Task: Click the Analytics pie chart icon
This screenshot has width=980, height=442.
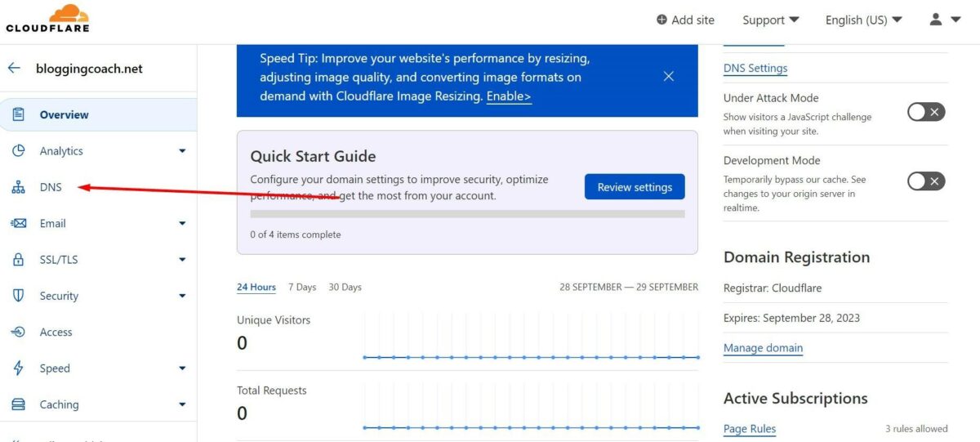Action: [x=18, y=151]
